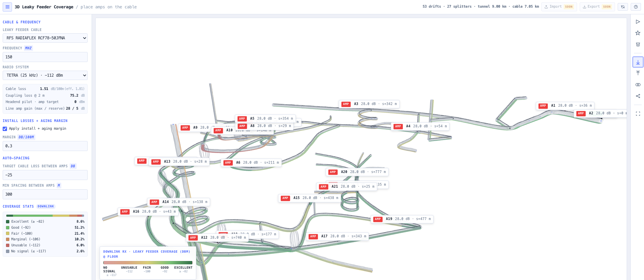Click the red AMP badge of amp A4
The image size is (644, 280).
pyautogui.click(x=398, y=126)
